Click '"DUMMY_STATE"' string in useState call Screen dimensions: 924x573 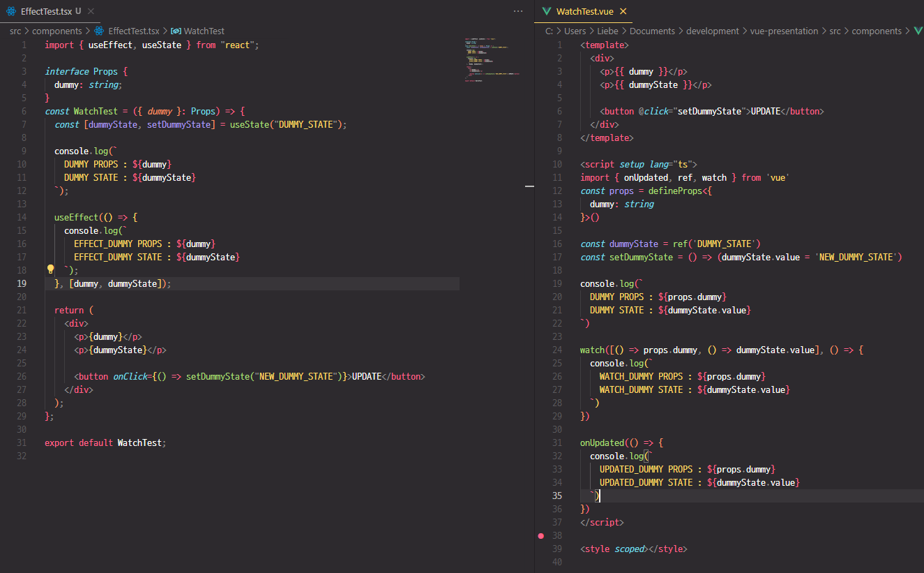point(308,124)
